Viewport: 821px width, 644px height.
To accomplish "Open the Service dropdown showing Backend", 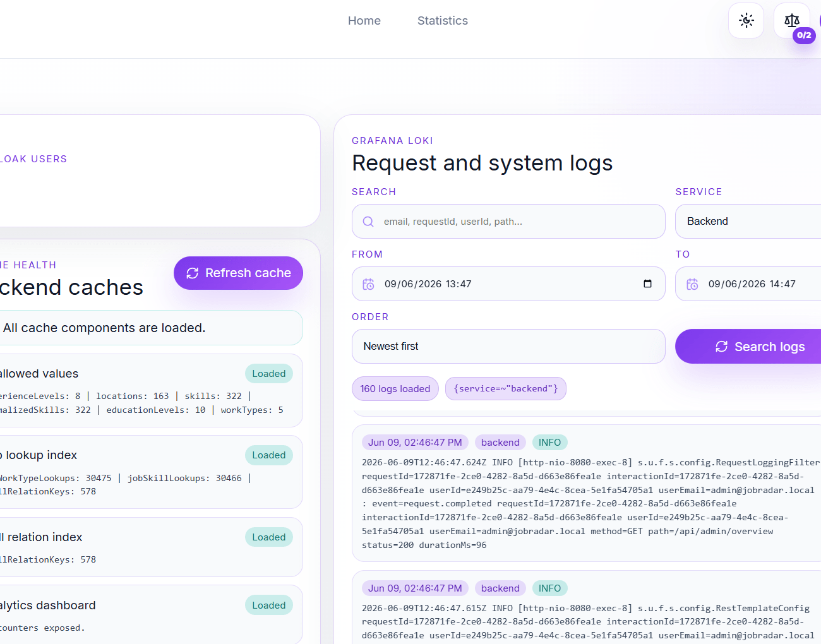I will pos(748,221).
